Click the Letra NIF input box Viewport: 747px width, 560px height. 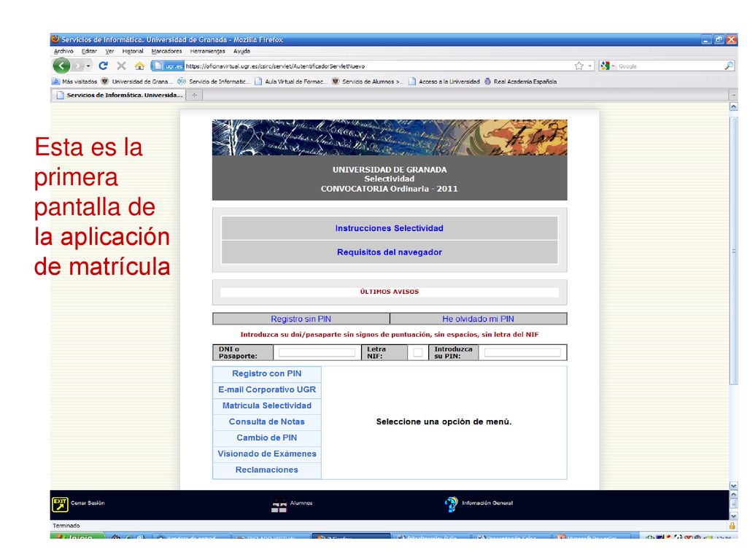[418, 352]
